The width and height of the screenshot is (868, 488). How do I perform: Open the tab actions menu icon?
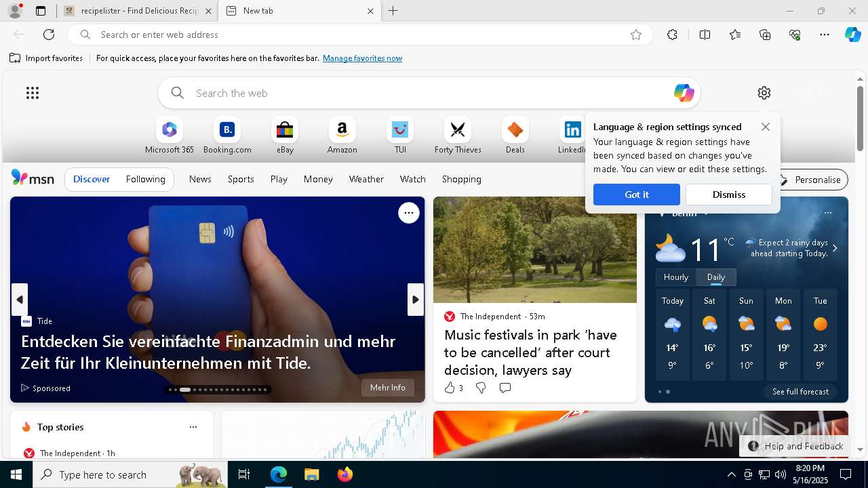pyautogui.click(x=41, y=11)
